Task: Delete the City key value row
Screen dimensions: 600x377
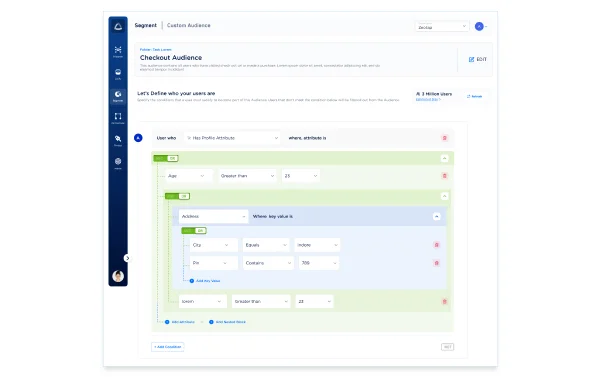Action: [x=436, y=245]
